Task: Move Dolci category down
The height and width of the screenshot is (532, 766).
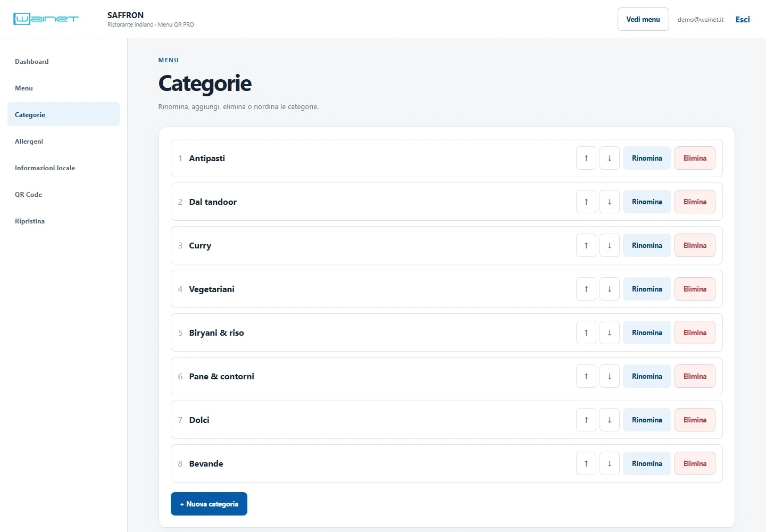Action: pyautogui.click(x=610, y=420)
